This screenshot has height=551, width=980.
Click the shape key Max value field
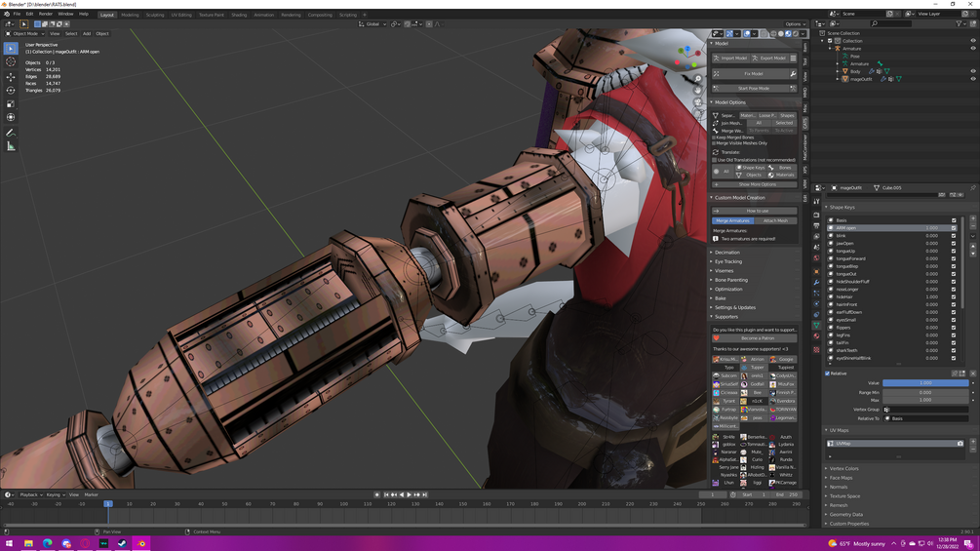tap(925, 400)
